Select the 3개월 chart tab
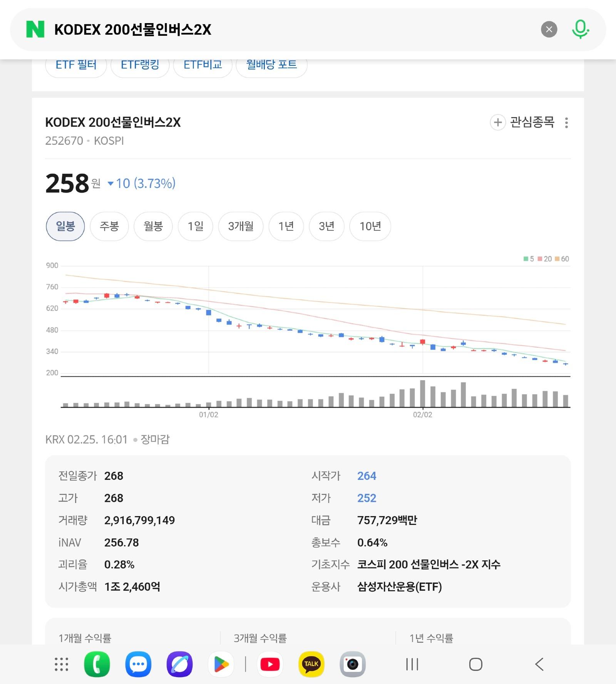The height and width of the screenshot is (684, 616). click(x=241, y=226)
